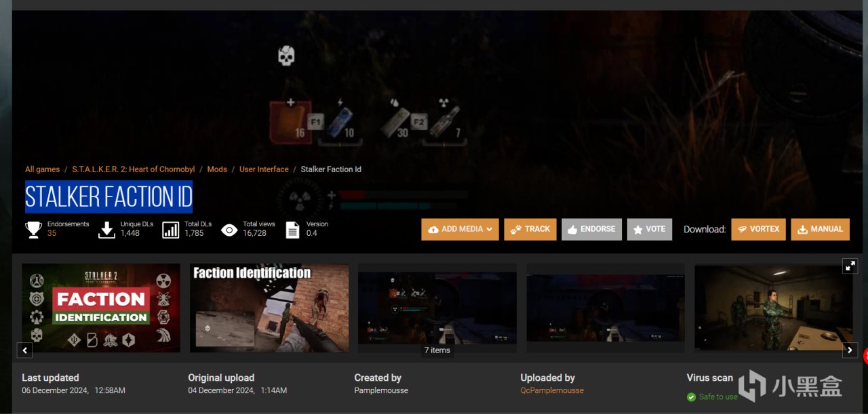Screen dimensions: 868x414
Task: Click the Endorsements trophy icon
Action: pos(33,230)
